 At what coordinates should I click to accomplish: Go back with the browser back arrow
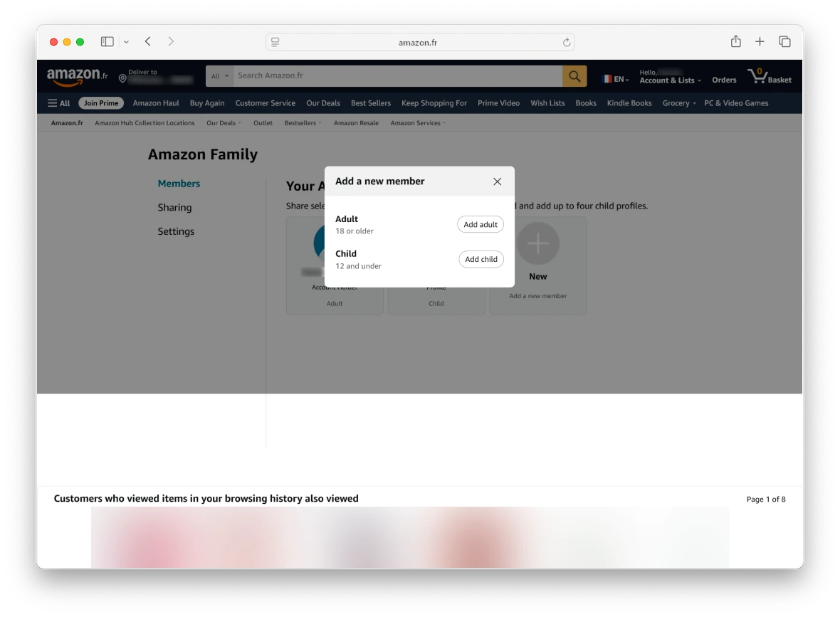pos(148,41)
